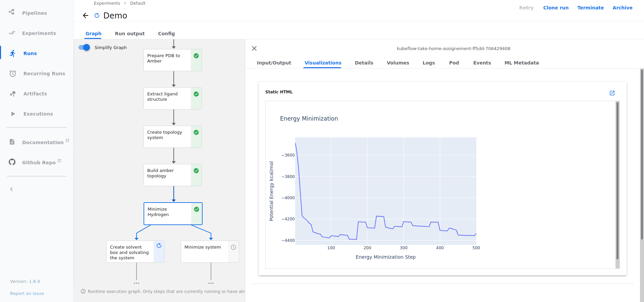Image resolution: width=644 pixels, height=302 pixels.
Task: Click green check on Prepare PDB to Amber
Action: 196,56
